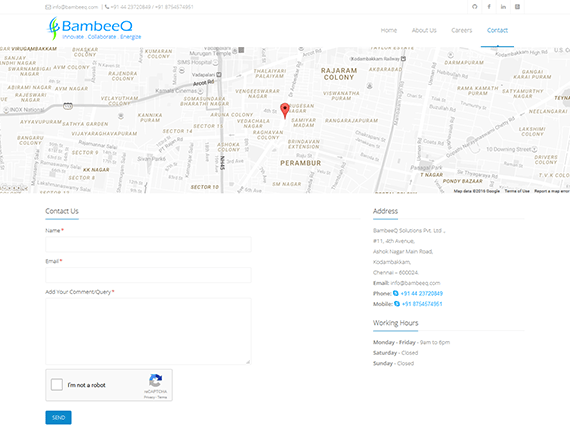Check the I'm not a robot box
The image size is (570, 427).
pyautogui.click(x=57, y=384)
